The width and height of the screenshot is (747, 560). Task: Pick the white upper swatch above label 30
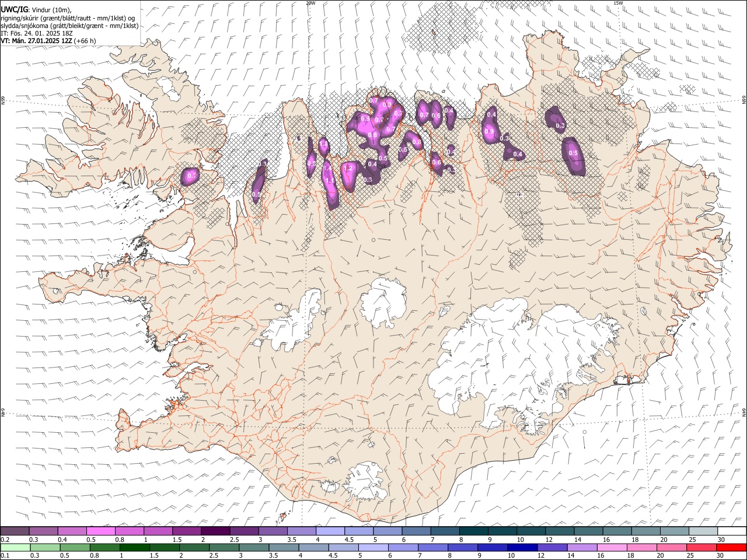click(732, 531)
